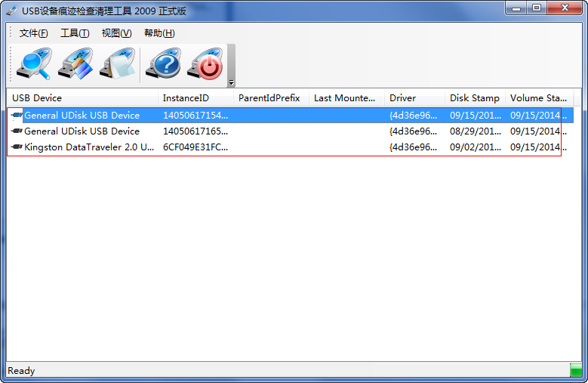The image size is (588, 383).
Task: Click InstanceID cell 6CF049E31FC...
Action: coord(195,147)
